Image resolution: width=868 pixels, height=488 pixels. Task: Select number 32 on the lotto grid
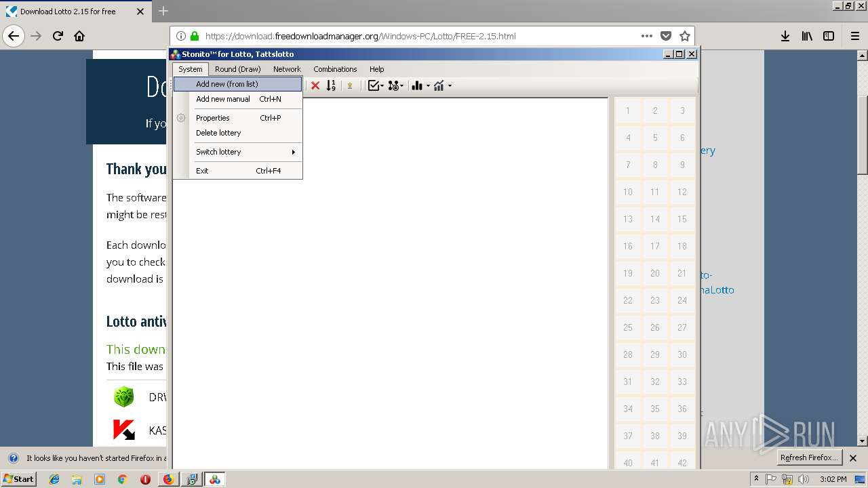point(655,382)
